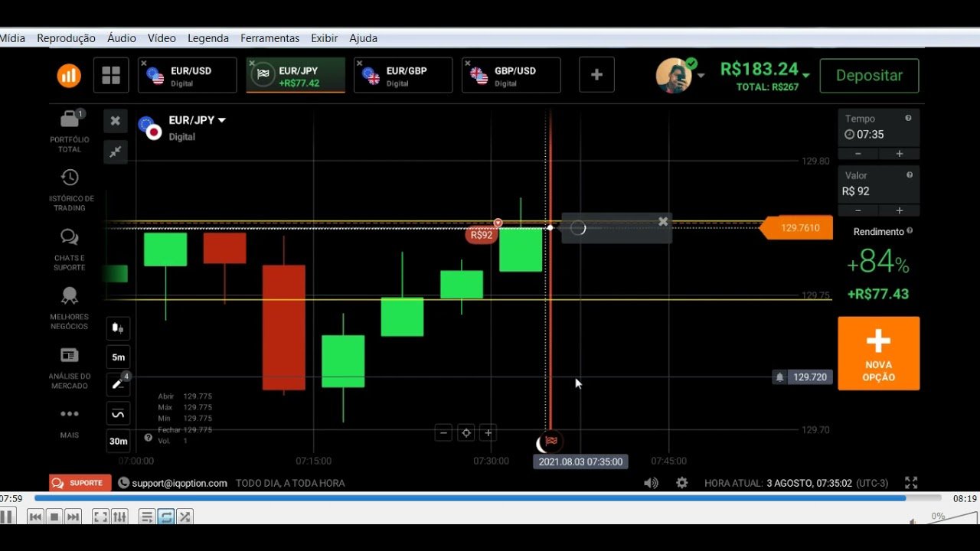Close the chart with the X icon
Viewport: 980px width, 551px height.
coord(115,121)
